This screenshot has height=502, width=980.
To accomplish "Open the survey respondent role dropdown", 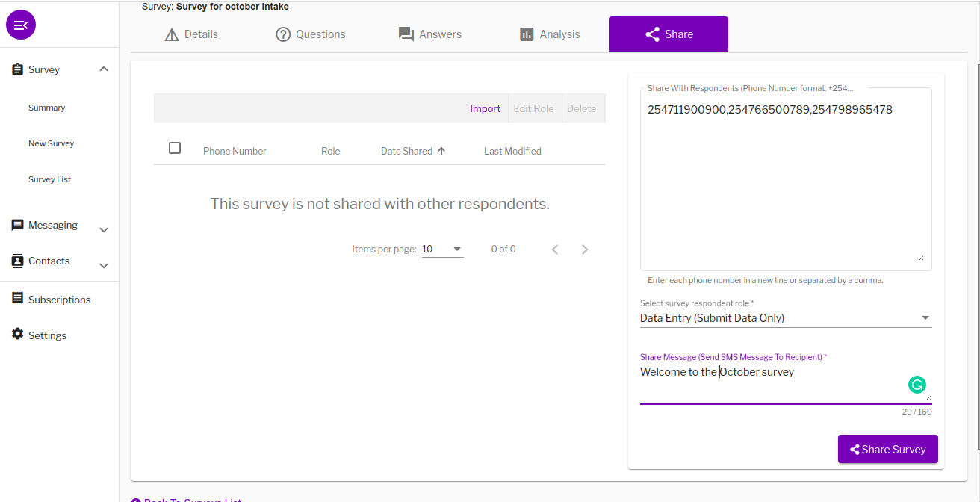I will click(786, 318).
